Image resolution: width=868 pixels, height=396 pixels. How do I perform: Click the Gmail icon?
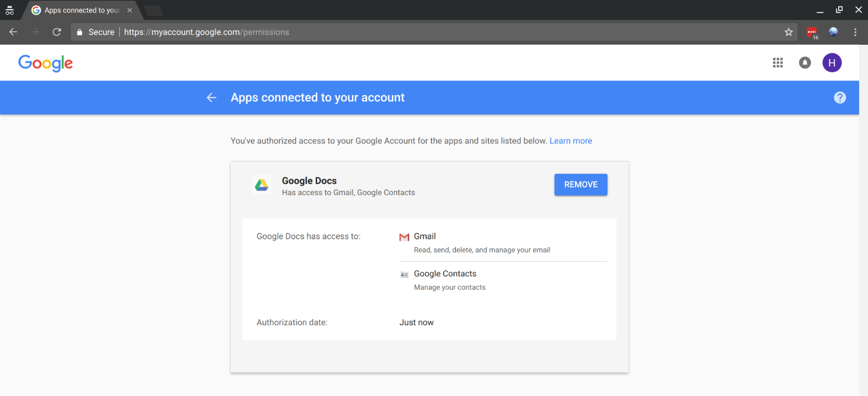coord(404,237)
